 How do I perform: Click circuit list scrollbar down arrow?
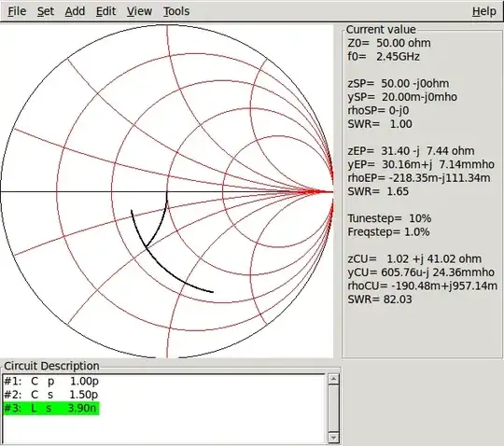pyautogui.click(x=333, y=438)
